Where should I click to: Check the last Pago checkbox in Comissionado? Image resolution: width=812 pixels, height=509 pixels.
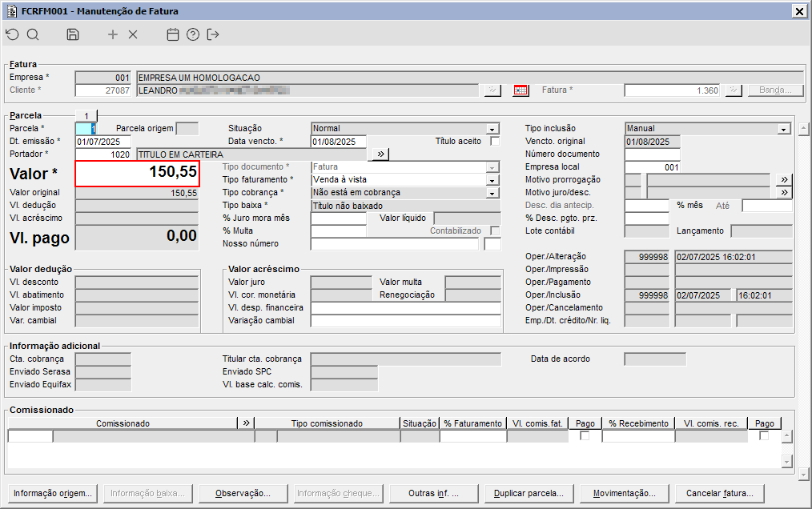coord(764,436)
